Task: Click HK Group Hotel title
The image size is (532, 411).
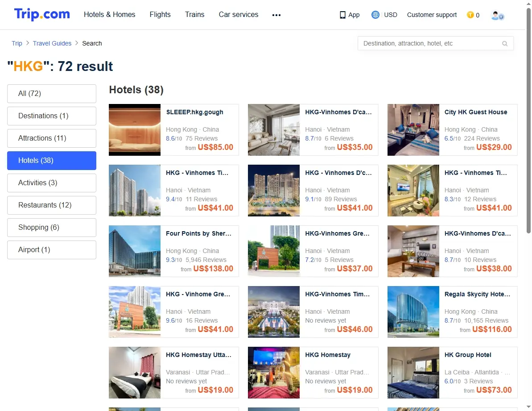Action: (468, 355)
